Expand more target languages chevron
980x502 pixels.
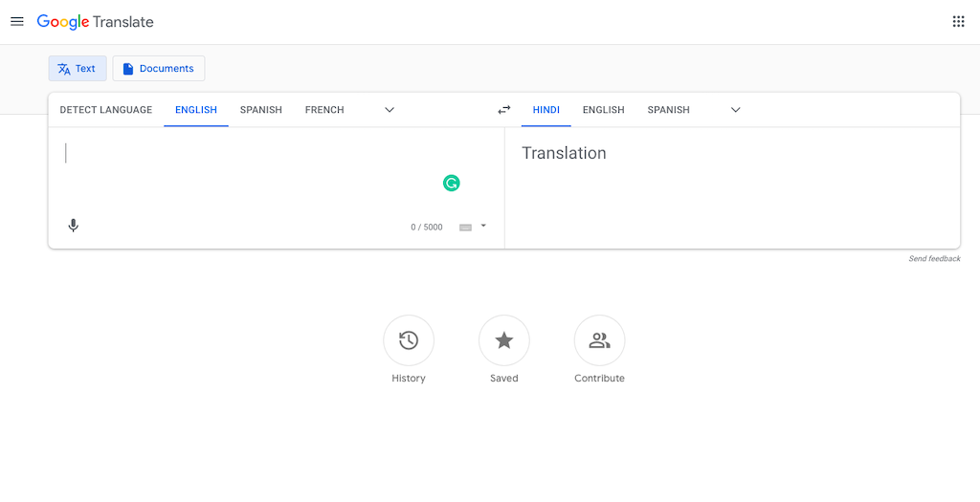pos(736,110)
